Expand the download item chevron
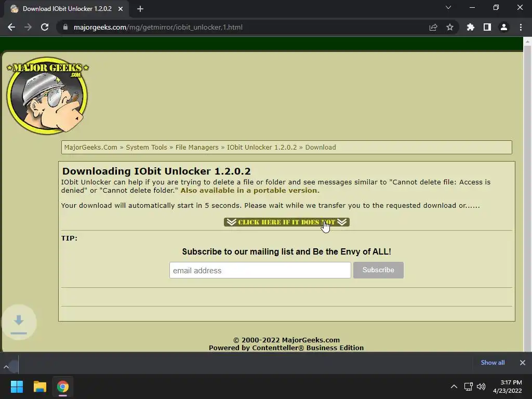The height and width of the screenshot is (399, 532). pos(6,367)
